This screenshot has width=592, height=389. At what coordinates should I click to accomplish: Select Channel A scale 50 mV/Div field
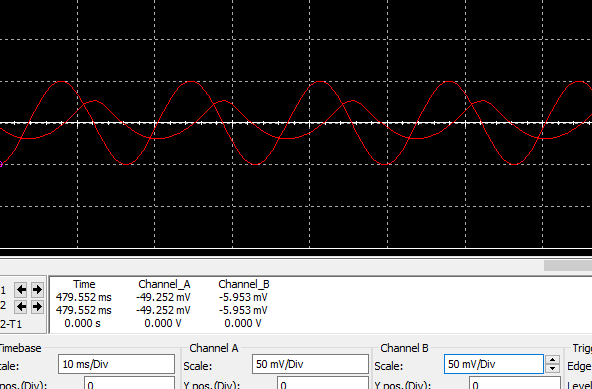(x=310, y=364)
